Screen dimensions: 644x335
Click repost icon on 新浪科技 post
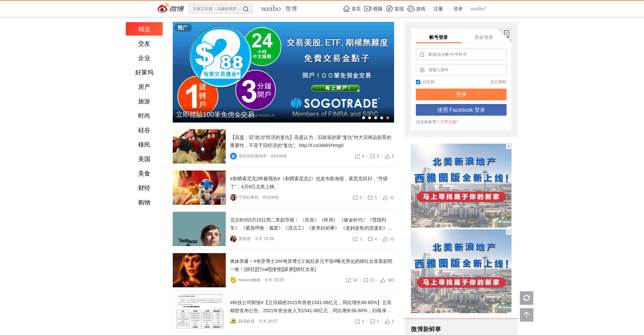click(358, 322)
